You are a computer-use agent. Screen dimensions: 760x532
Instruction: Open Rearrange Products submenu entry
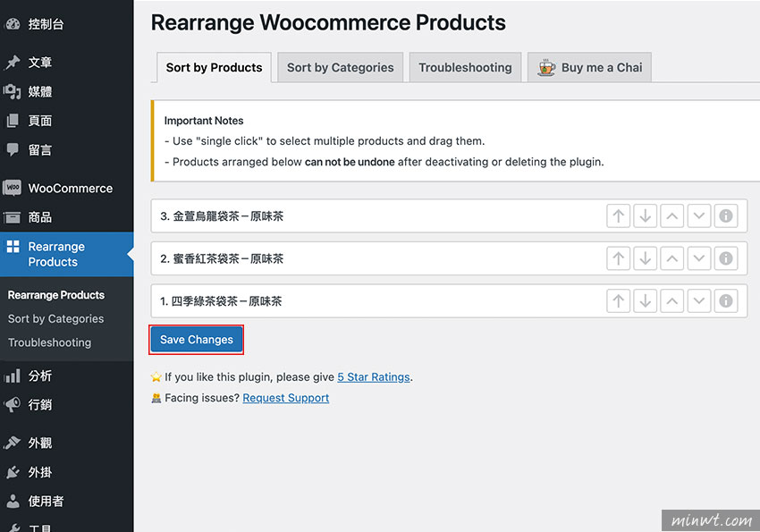pyautogui.click(x=56, y=295)
